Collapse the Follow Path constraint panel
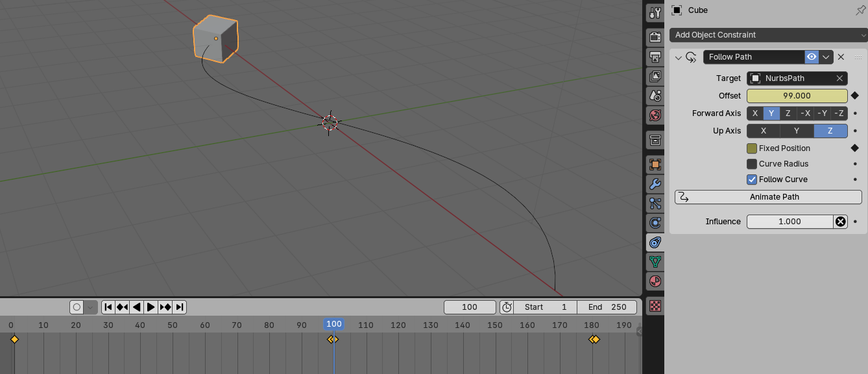 [679, 57]
